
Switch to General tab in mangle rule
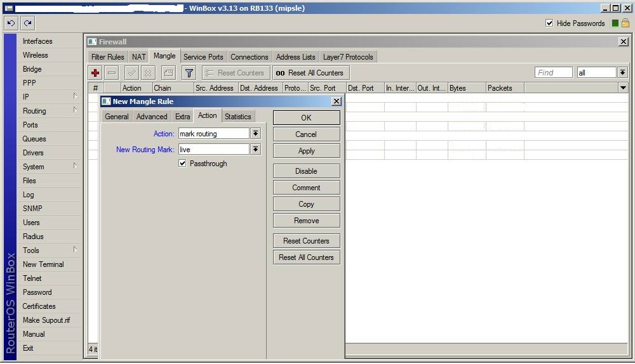(x=117, y=117)
